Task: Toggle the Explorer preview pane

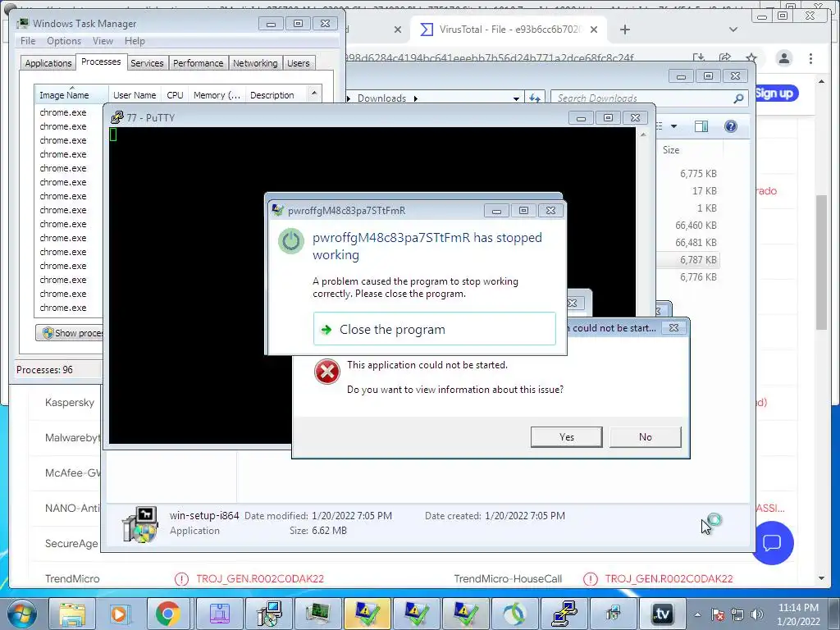Action: coord(701,126)
